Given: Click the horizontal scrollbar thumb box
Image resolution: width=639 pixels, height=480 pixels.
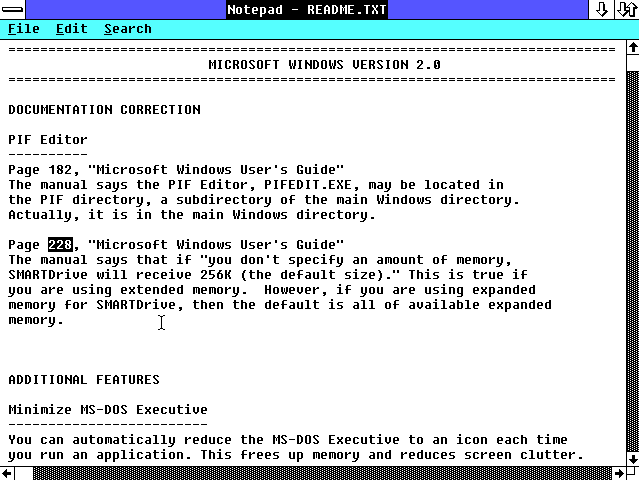Looking at the screenshot, I should (x=24, y=473).
